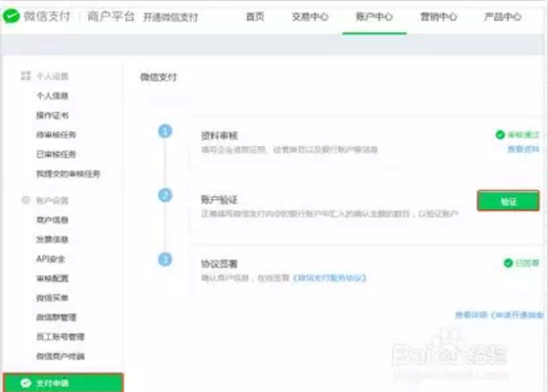Go to the 产品中心 tab
This screenshot has width=548, height=392.
[x=503, y=17]
